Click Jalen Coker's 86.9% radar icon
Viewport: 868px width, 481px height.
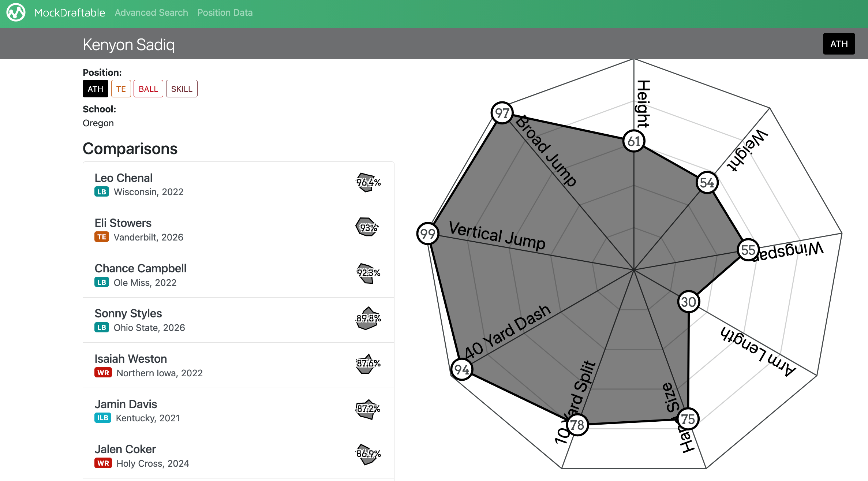[x=368, y=454]
